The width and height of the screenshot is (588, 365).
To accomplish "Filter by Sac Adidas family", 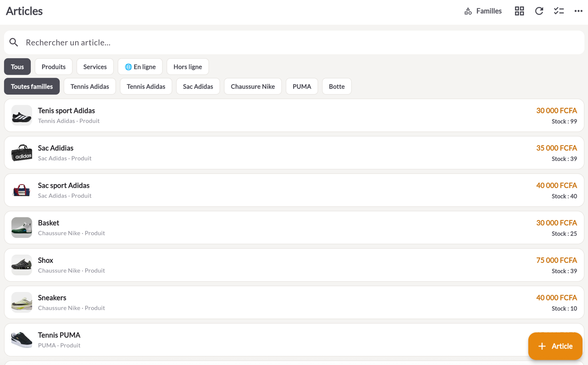I will [x=198, y=87].
